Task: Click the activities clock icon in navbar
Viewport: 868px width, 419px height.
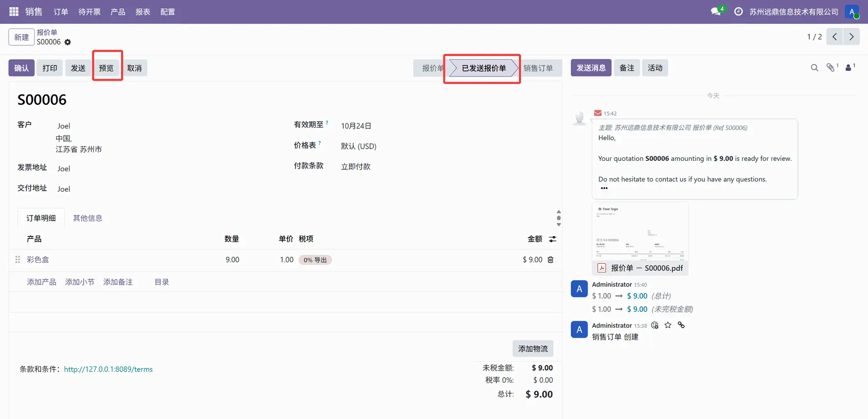Action: click(x=738, y=12)
